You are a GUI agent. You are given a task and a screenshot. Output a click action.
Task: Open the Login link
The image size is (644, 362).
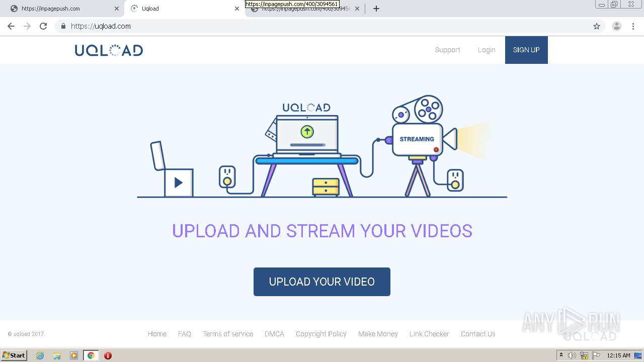(x=487, y=50)
